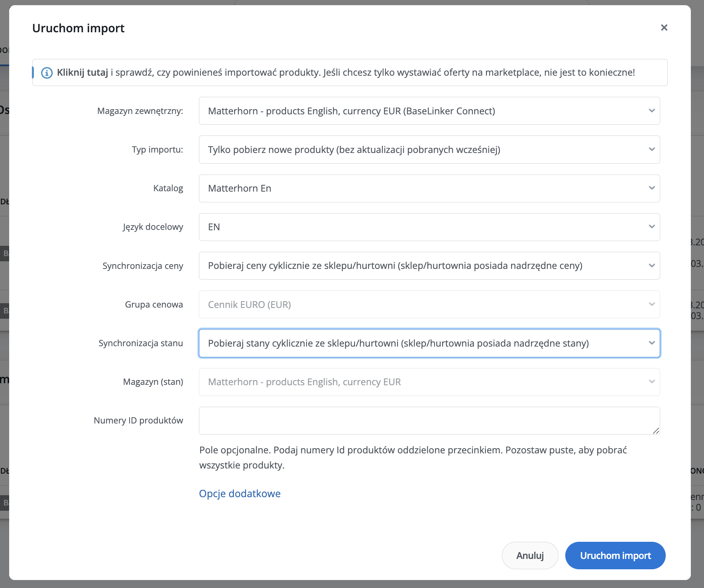Screen dimensions: 704x588
Task: Click the blue Uruchom import button
Action: pyautogui.click(x=615, y=555)
